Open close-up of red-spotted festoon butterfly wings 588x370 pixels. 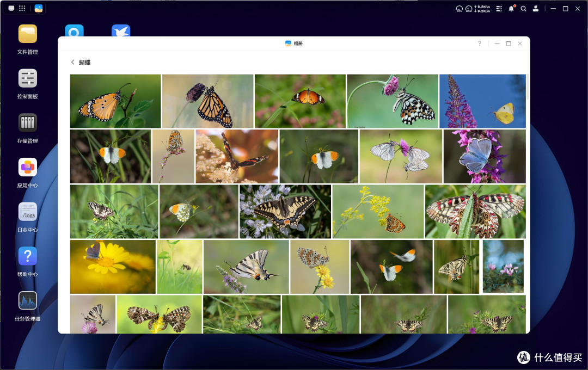click(475, 212)
